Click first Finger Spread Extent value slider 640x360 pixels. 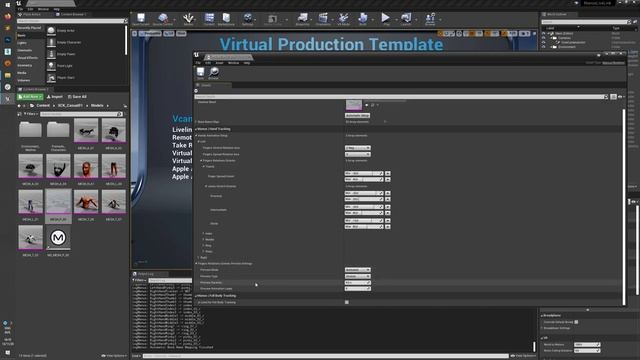tap(364, 173)
